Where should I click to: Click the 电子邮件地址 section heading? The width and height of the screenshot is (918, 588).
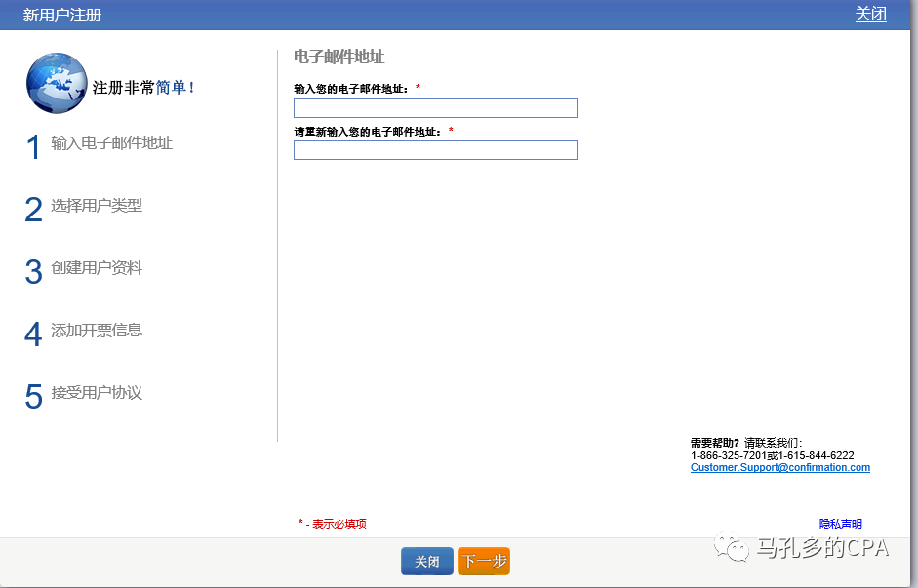pos(339,58)
